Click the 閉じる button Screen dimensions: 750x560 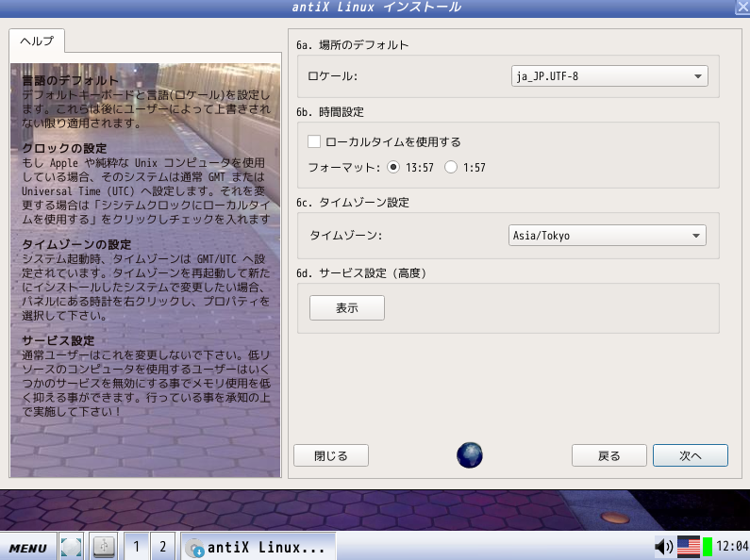point(331,455)
